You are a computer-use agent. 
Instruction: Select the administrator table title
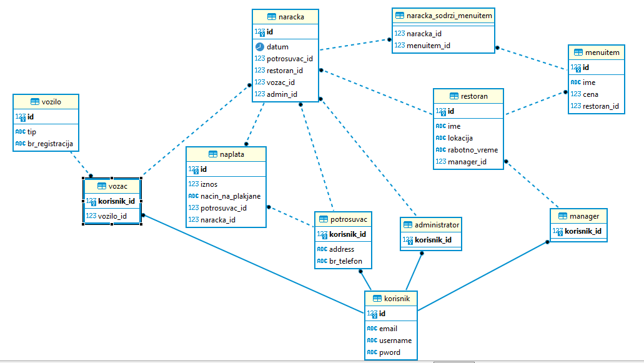coord(437,224)
